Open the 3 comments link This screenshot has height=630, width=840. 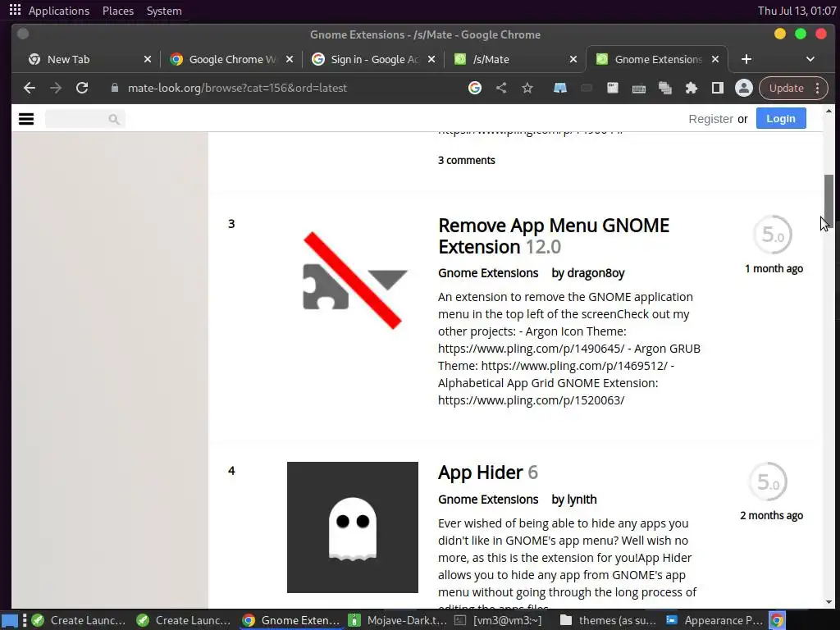coord(467,160)
